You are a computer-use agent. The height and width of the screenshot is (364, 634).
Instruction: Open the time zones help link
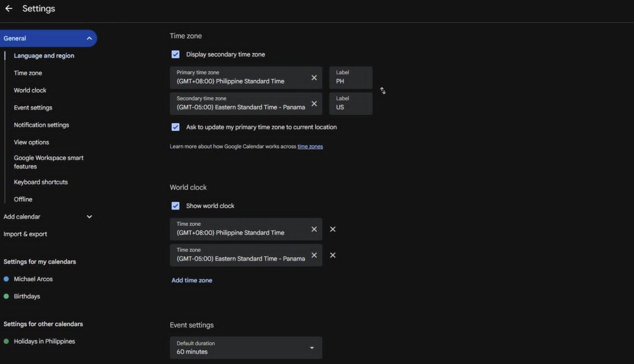(x=310, y=146)
